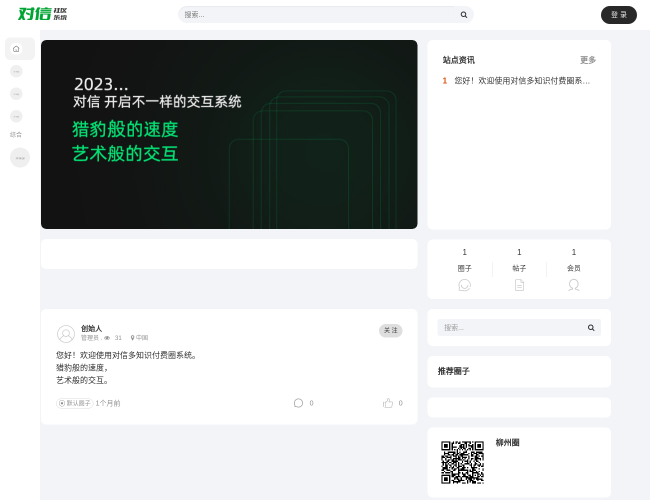Click the 柳州圈 title
The height and width of the screenshot is (500, 650).
click(507, 443)
